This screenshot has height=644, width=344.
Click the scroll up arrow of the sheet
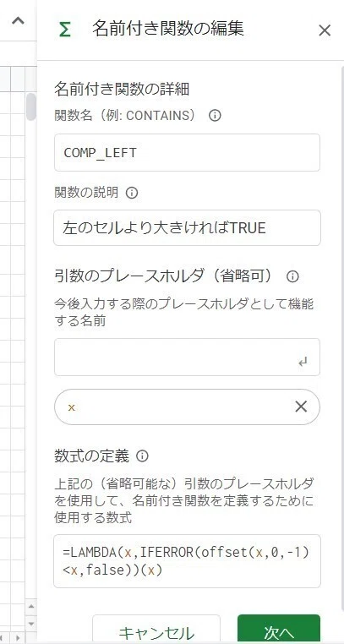(x=31, y=606)
